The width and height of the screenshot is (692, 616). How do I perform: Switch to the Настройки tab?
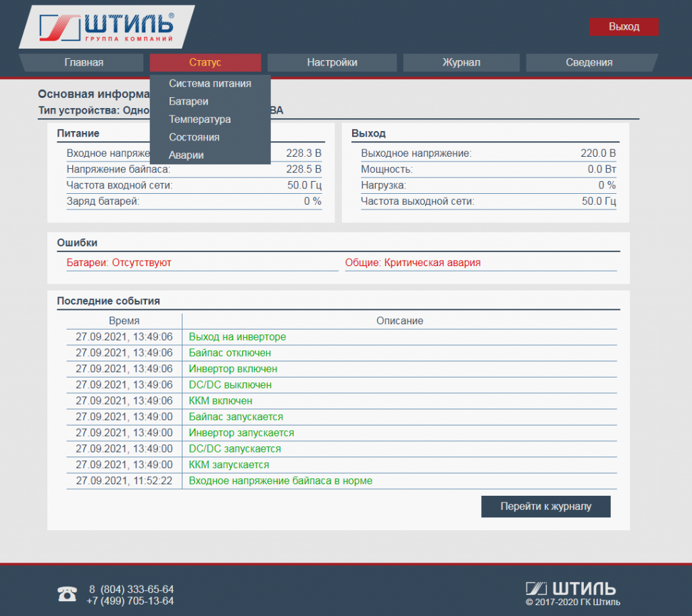pyautogui.click(x=332, y=63)
